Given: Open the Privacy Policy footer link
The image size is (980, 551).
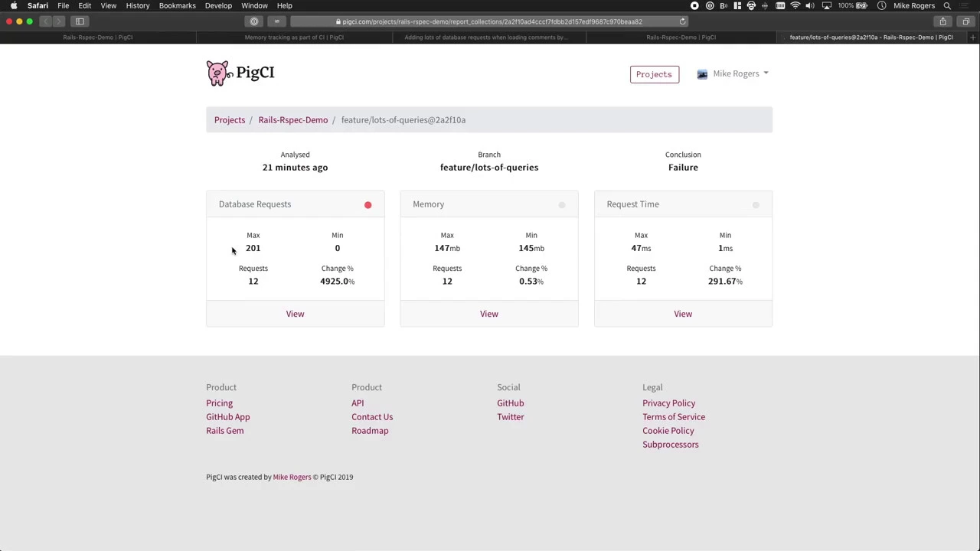Looking at the screenshot, I should pyautogui.click(x=668, y=403).
